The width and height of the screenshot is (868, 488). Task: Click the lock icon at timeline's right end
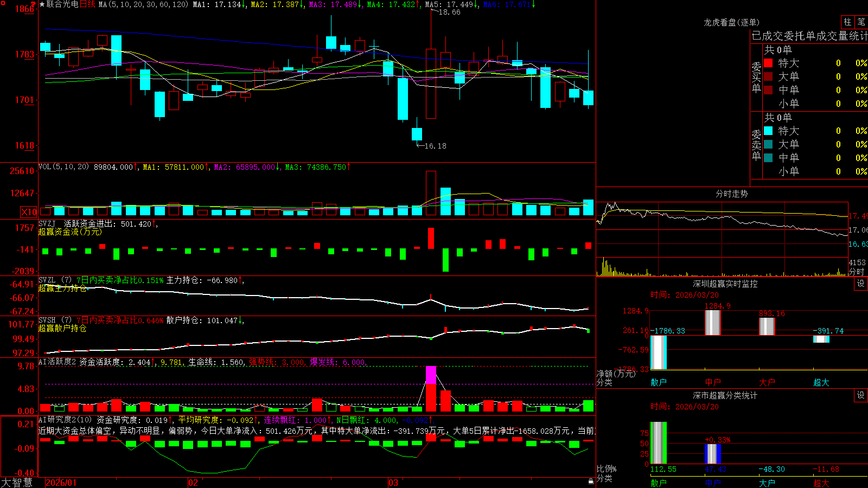tap(591, 481)
